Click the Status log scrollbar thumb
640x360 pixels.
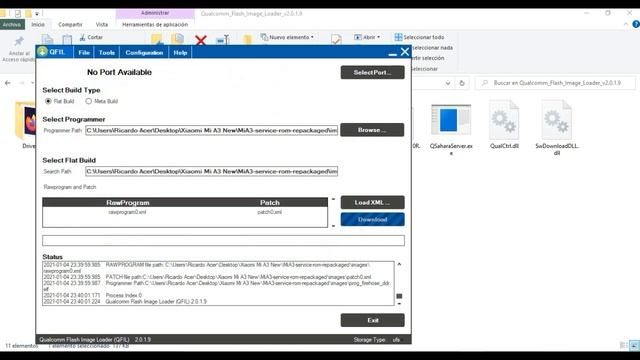click(399, 296)
